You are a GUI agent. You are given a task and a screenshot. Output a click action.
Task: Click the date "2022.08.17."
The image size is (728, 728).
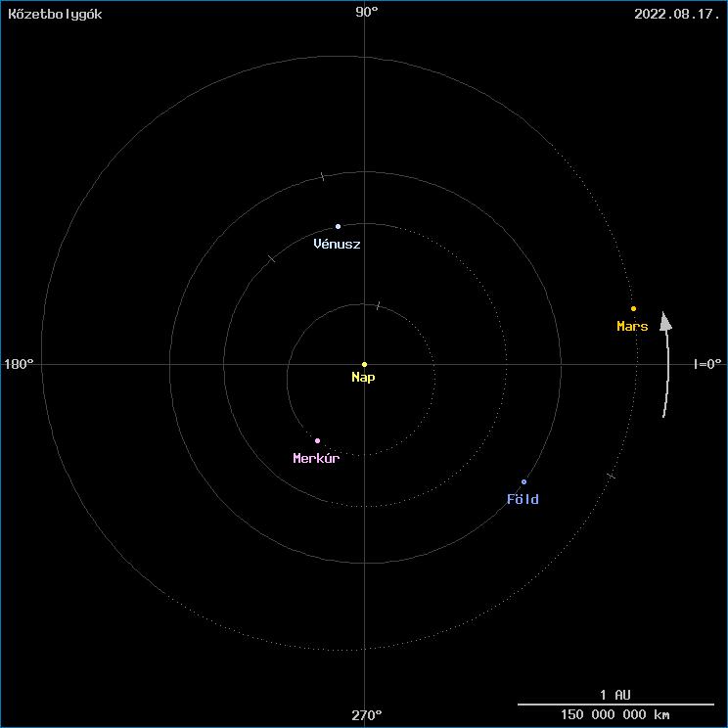tap(677, 14)
